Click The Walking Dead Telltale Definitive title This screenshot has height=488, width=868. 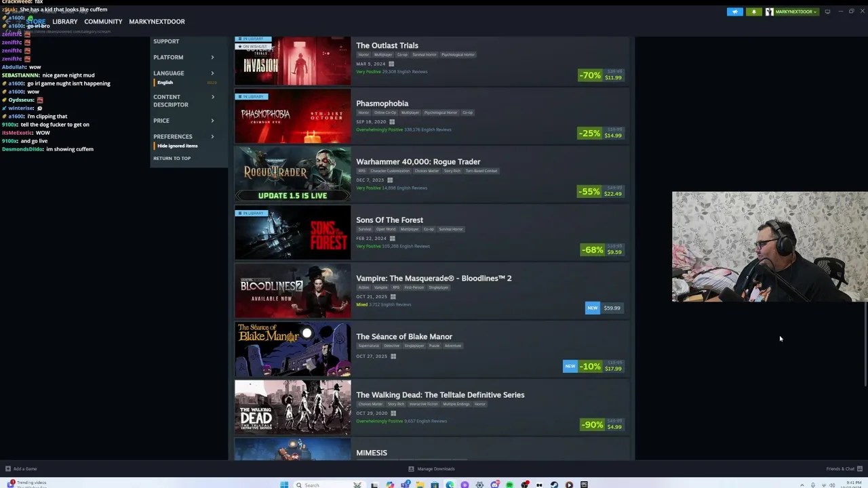pos(440,395)
